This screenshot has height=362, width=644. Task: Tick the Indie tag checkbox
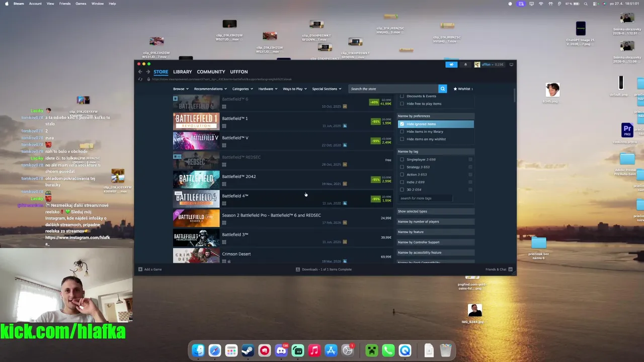tap(402, 182)
